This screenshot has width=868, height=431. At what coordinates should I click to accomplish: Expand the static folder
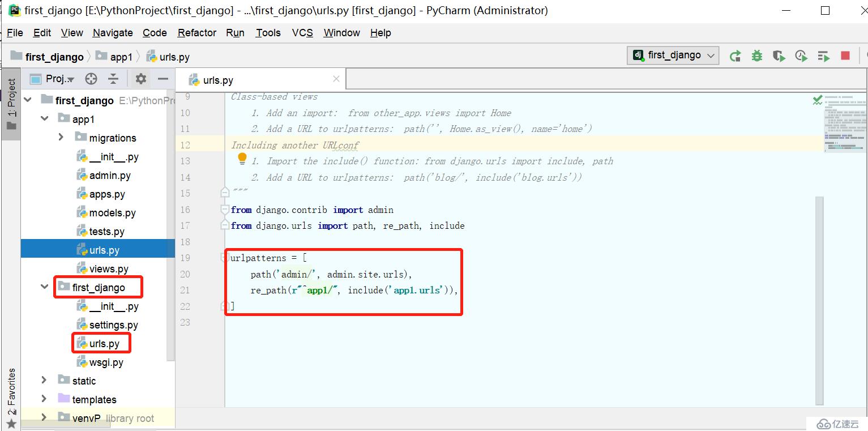point(44,381)
